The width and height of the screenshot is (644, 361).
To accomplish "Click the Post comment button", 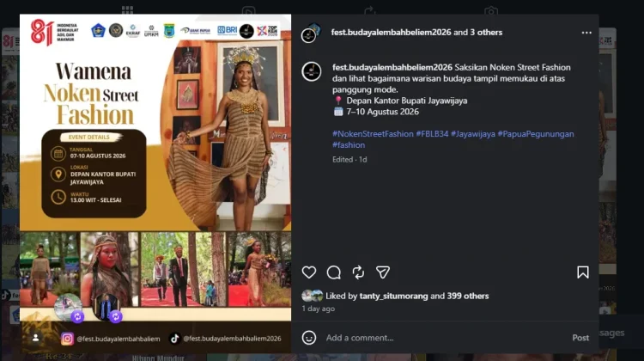I will coord(580,338).
